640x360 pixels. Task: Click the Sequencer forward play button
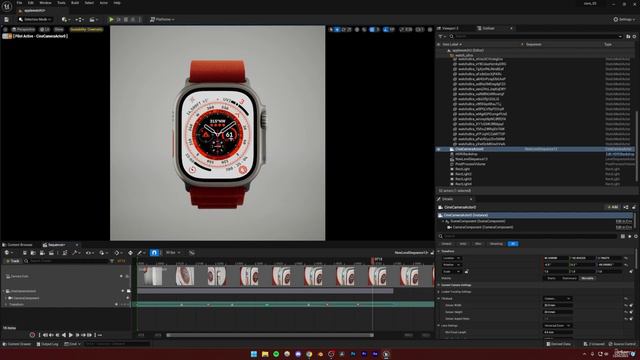(x=71, y=335)
